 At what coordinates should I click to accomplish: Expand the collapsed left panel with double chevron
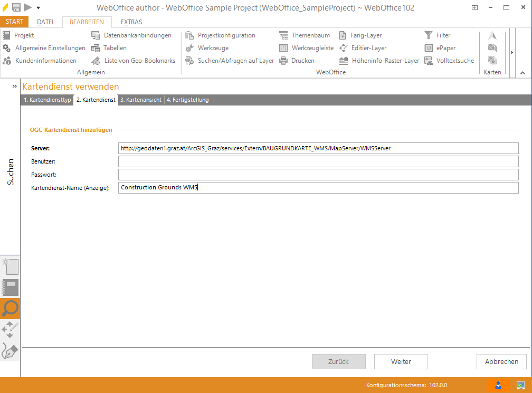tap(15, 86)
